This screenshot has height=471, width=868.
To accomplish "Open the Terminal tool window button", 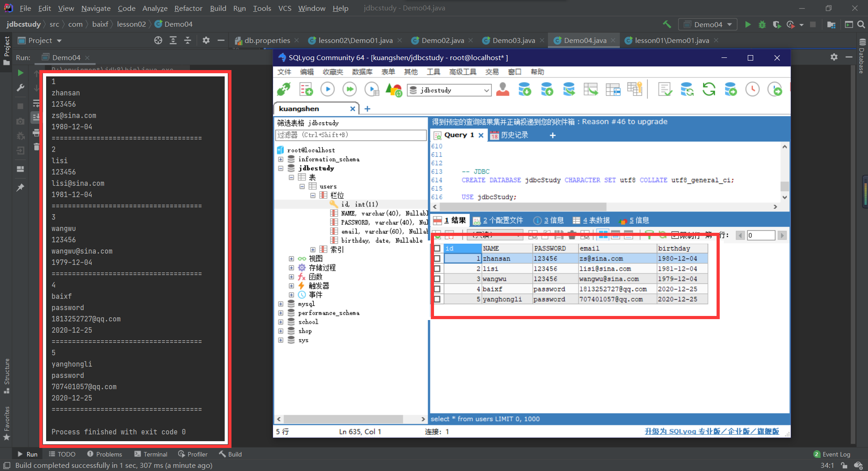I will tap(151, 454).
